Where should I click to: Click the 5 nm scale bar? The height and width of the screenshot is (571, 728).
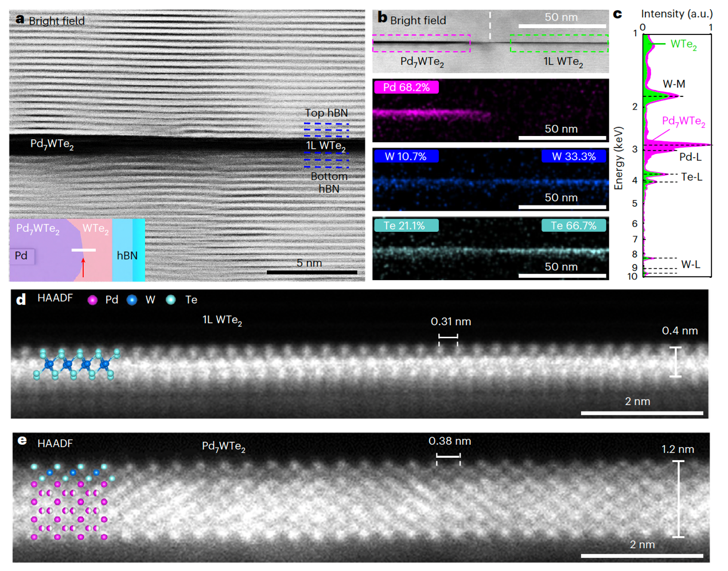312,272
